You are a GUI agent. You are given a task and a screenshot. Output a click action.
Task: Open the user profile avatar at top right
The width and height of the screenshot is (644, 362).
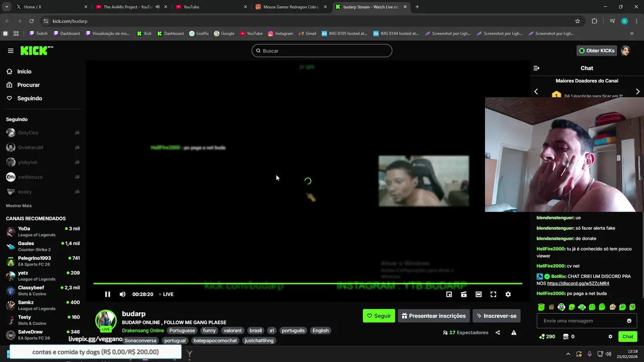pos(625,51)
